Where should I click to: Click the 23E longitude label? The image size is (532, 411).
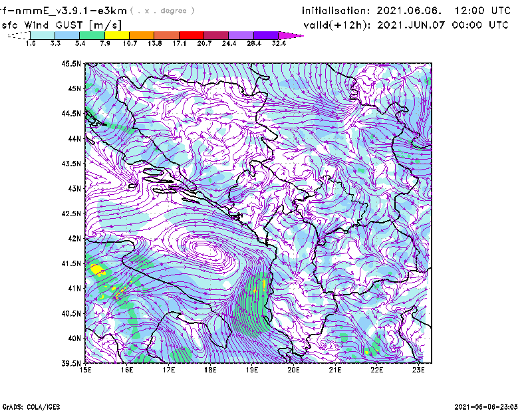(x=418, y=370)
